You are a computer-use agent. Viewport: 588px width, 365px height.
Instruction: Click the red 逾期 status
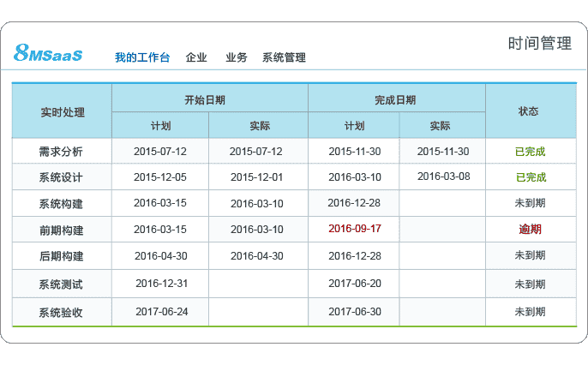pos(530,229)
